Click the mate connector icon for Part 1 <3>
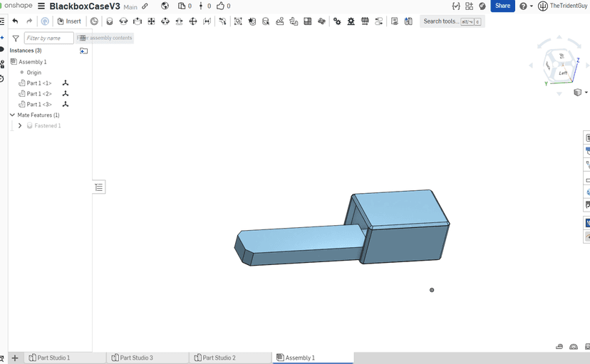The width and height of the screenshot is (590, 364). click(66, 105)
